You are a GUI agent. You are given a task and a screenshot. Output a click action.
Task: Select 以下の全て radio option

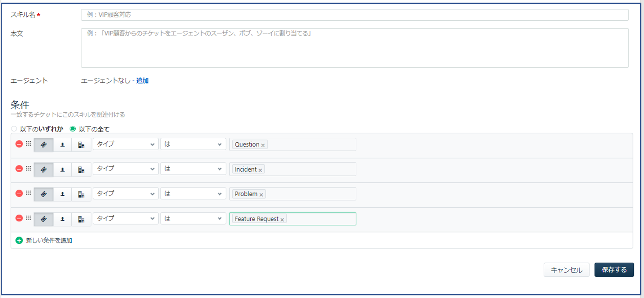point(73,129)
